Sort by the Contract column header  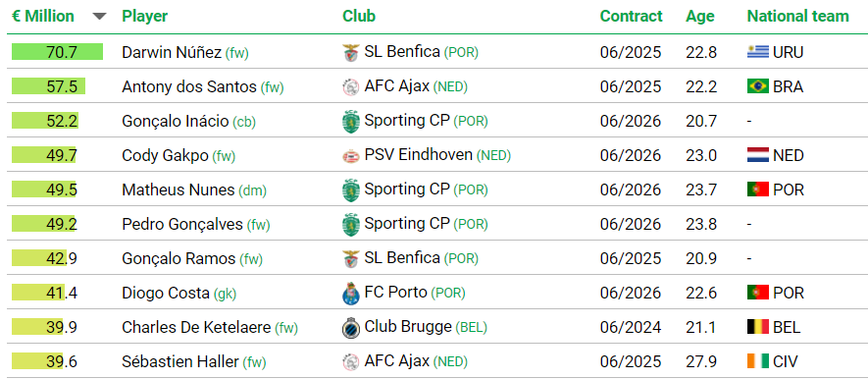coord(631,17)
